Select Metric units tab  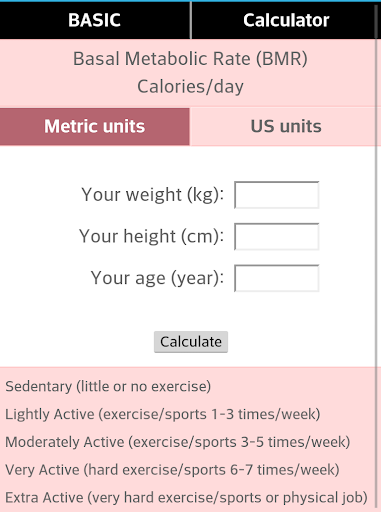[x=95, y=126]
